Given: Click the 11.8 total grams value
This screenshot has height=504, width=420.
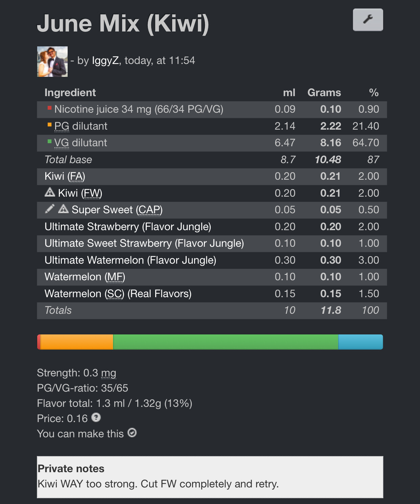Looking at the screenshot, I should pos(331,310).
